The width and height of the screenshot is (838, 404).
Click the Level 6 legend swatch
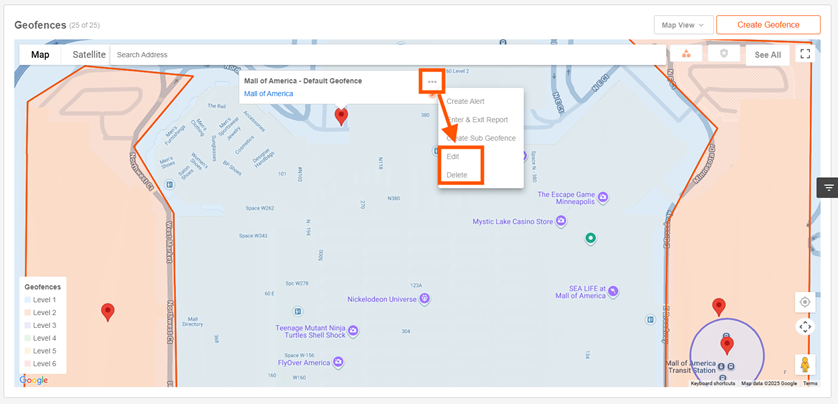(28, 364)
